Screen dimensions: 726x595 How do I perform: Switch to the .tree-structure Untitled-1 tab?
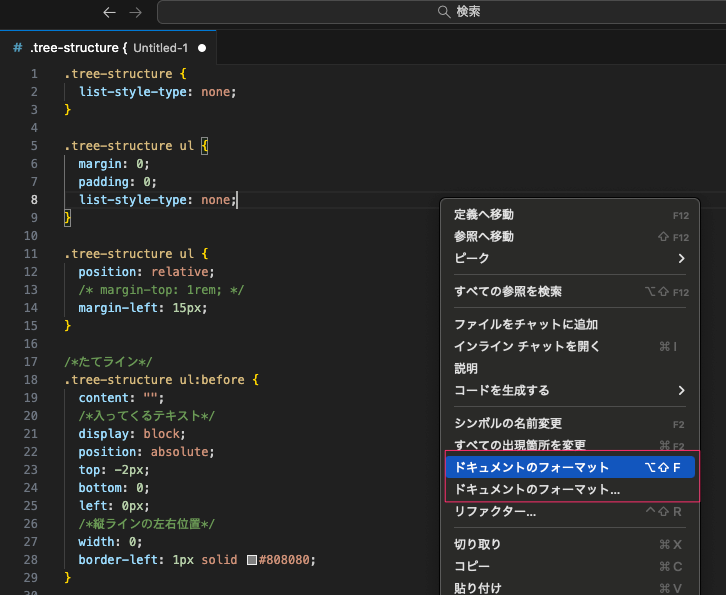click(x=108, y=47)
